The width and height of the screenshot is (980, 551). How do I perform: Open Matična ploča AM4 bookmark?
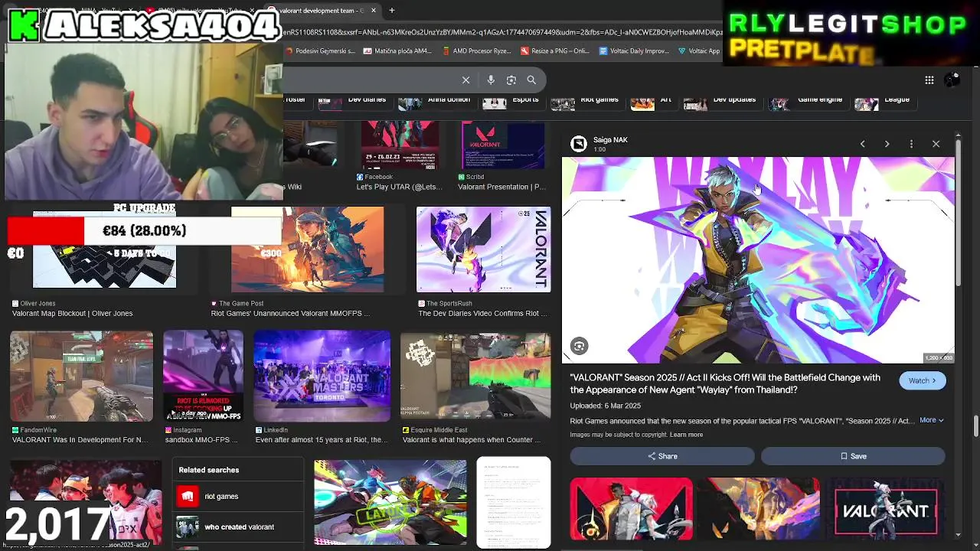pos(398,51)
